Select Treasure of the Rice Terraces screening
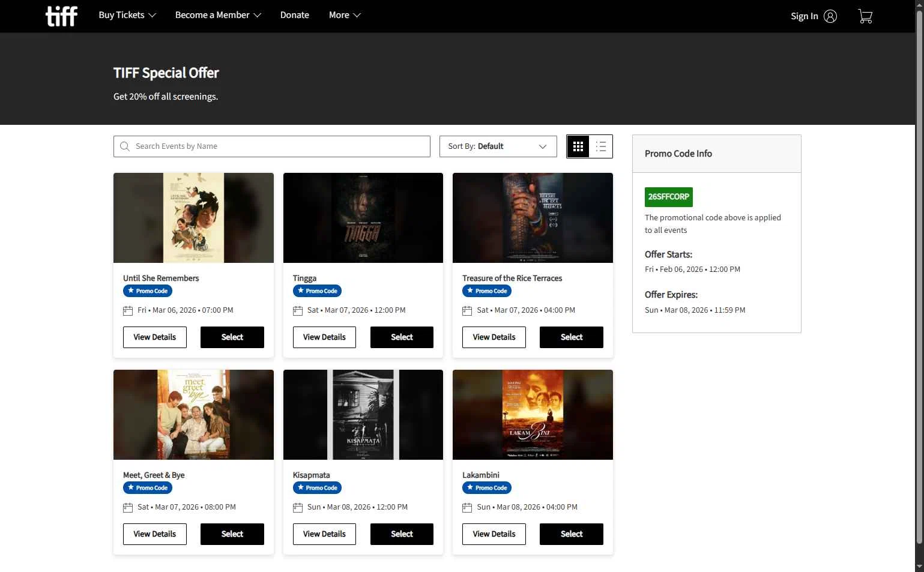This screenshot has height=572, width=924. click(x=572, y=337)
